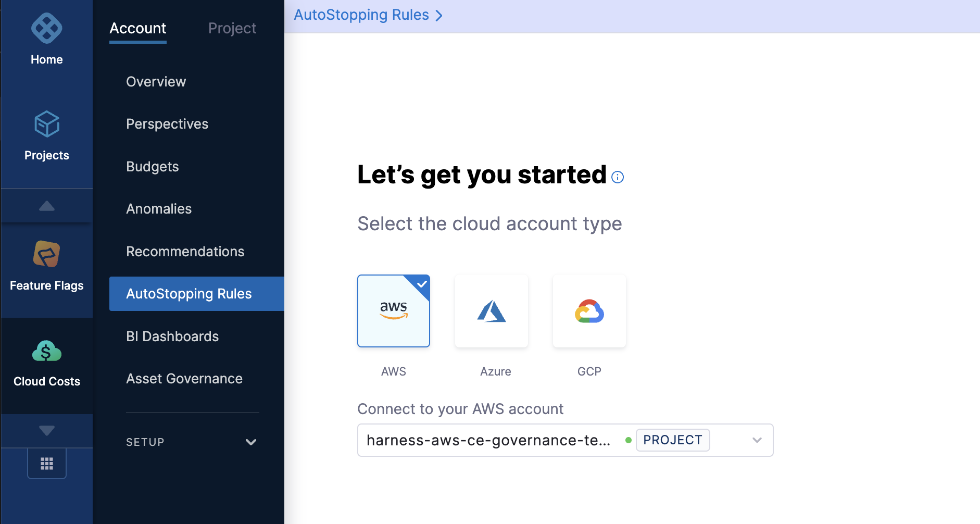Expand the SETUP section chevron

click(x=250, y=442)
